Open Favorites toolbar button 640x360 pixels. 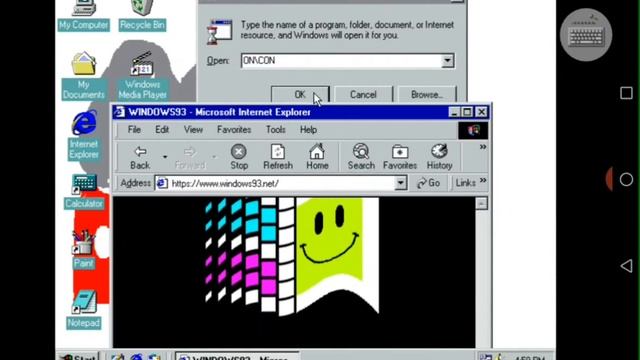[x=400, y=158]
